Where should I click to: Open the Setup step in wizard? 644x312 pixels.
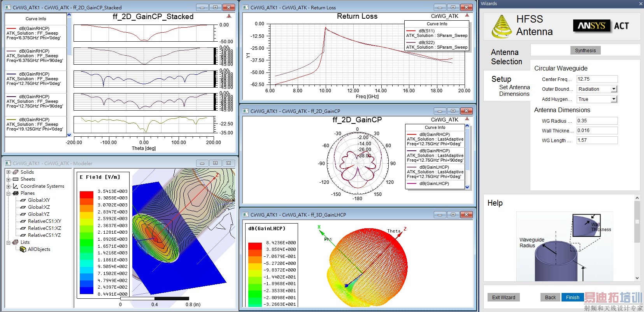click(x=501, y=79)
